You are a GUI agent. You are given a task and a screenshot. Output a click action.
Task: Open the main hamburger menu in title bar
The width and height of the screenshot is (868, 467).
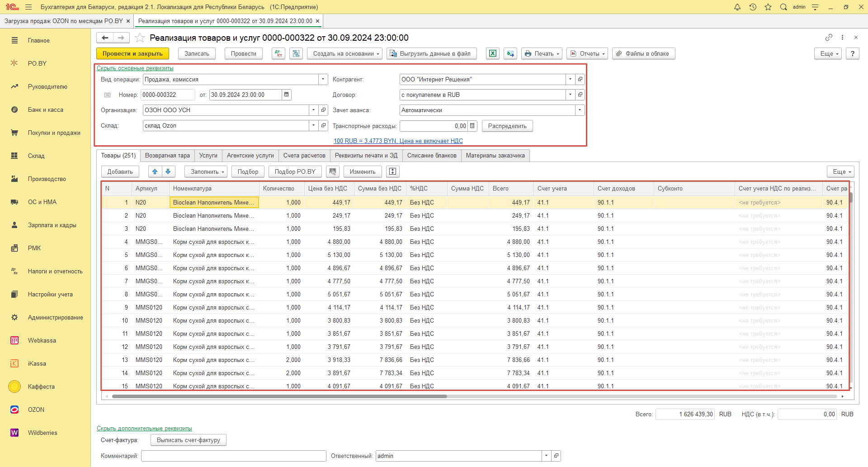(28, 7)
